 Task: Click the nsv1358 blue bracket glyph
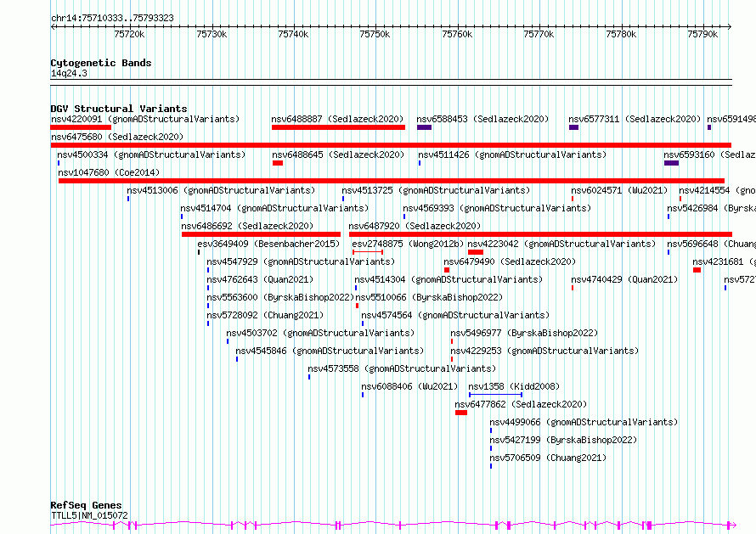tap(495, 395)
